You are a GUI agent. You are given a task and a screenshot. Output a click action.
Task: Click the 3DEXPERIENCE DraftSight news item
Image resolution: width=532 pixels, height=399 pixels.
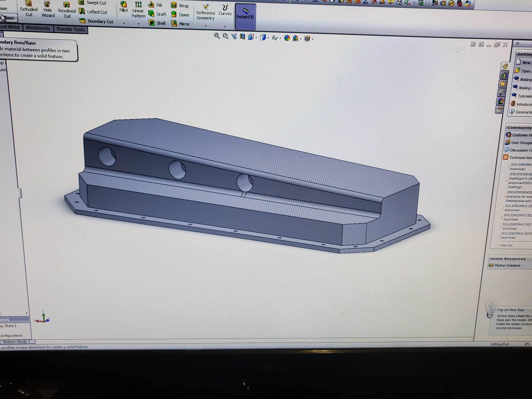tap(519, 180)
